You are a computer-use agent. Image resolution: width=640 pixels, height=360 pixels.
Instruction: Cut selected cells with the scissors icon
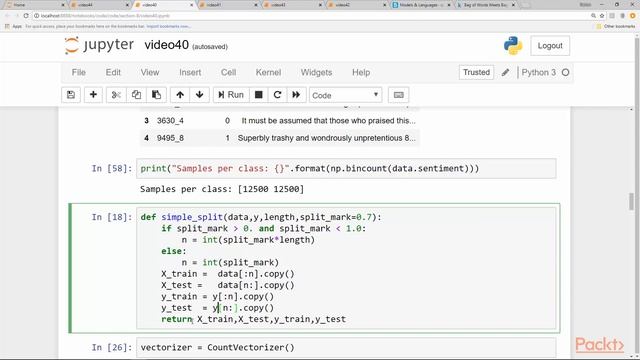pos(116,95)
